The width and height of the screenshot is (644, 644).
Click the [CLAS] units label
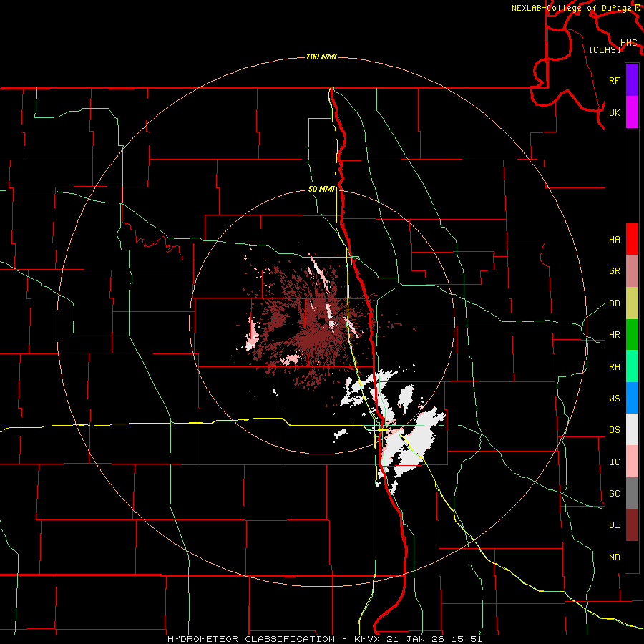coord(605,49)
